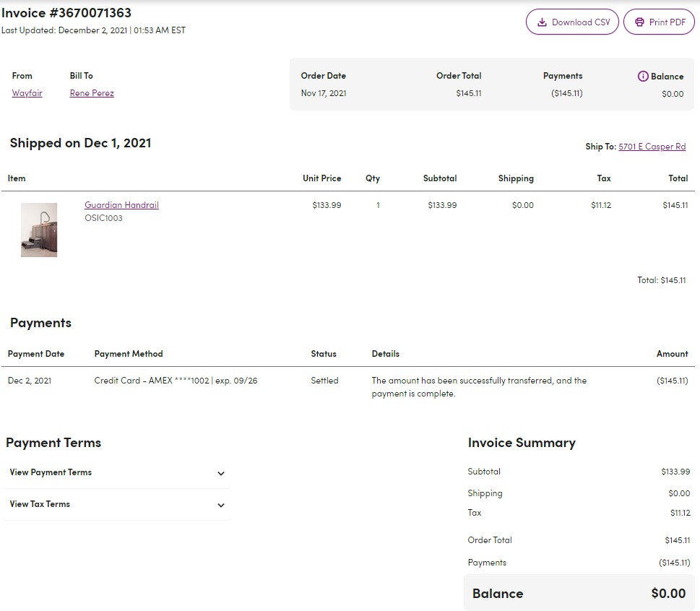700x611 pixels.
Task: Click the Payment Method column header
Action: pos(129,354)
